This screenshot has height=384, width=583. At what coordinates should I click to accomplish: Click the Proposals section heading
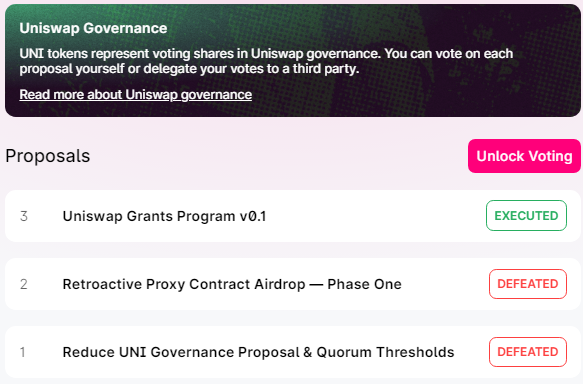[48, 156]
